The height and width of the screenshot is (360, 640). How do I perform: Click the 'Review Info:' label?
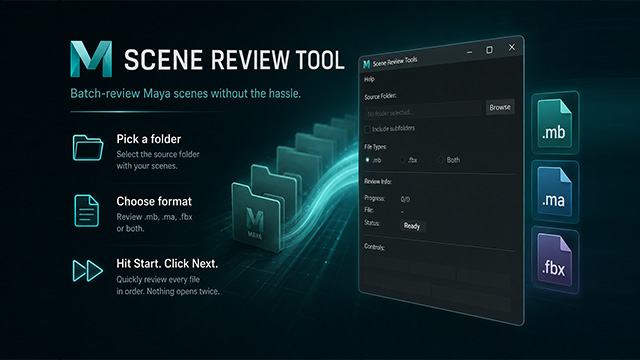(x=378, y=181)
